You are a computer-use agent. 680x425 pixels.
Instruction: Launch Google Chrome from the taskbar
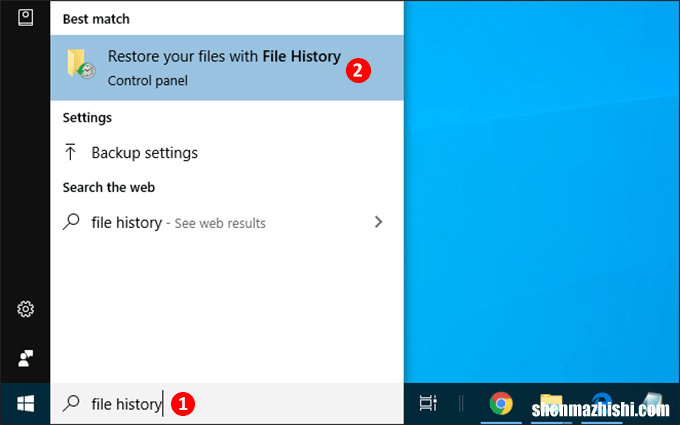(501, 404)
